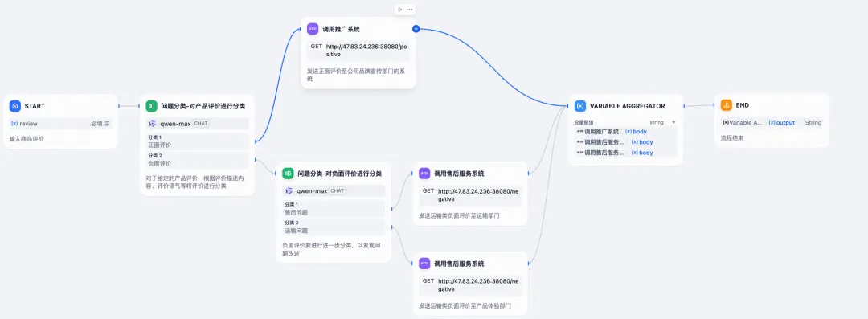
Task: Click the 负面评价 output handle
Action: 255,159
